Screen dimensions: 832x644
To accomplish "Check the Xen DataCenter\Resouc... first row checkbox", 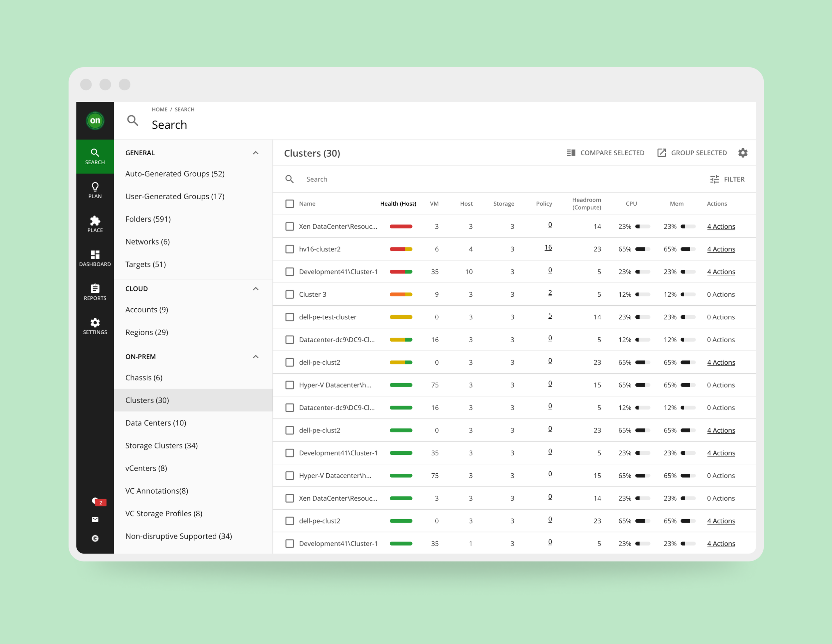I will coord(290,226).
